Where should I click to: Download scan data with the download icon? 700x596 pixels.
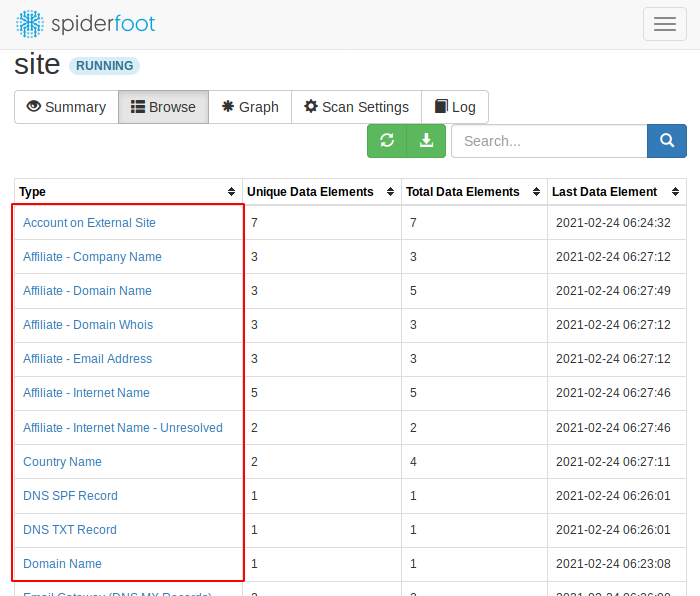pyautogui.click(x=426, y=141)
